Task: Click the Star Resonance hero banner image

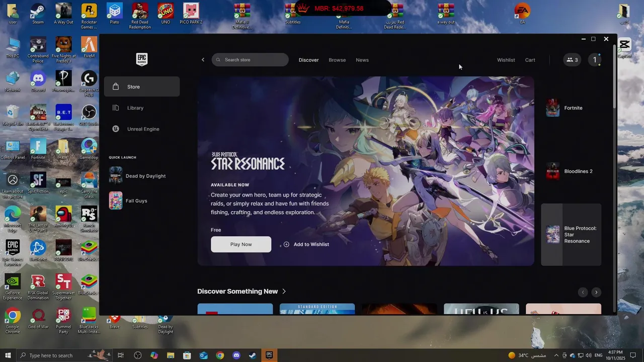Action: pos(366,171)
